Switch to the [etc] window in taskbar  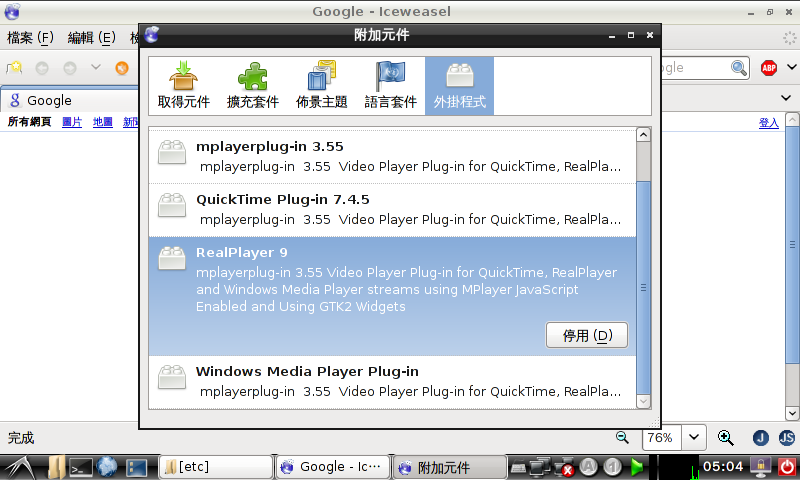coord(216,467)
